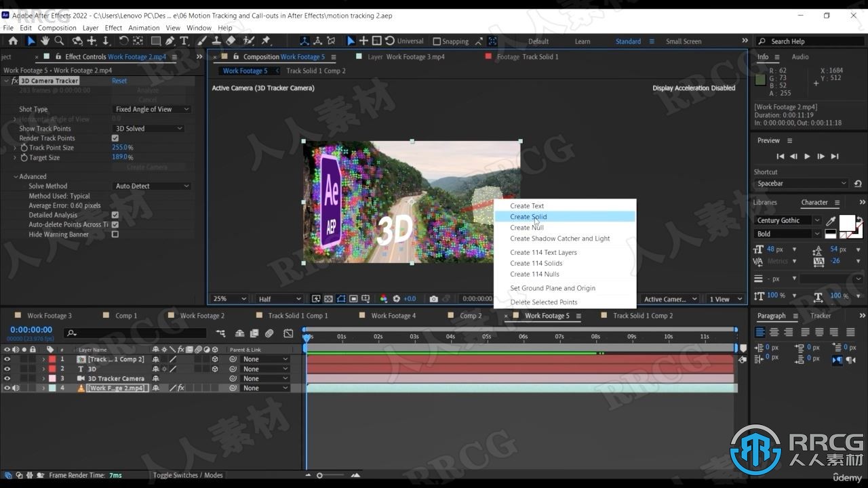Select the Hand tool
868x488 pixels.
pos(45,41)
